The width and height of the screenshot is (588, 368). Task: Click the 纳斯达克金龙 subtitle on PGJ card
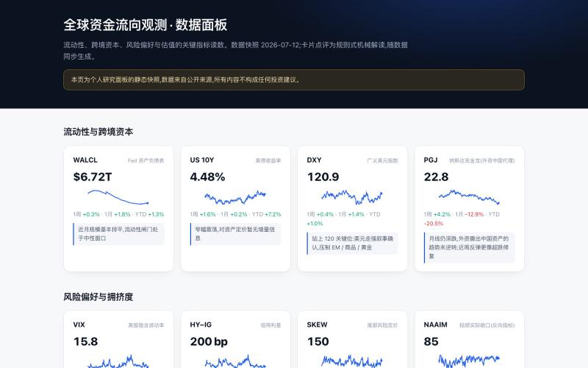[x=482, y=160]
